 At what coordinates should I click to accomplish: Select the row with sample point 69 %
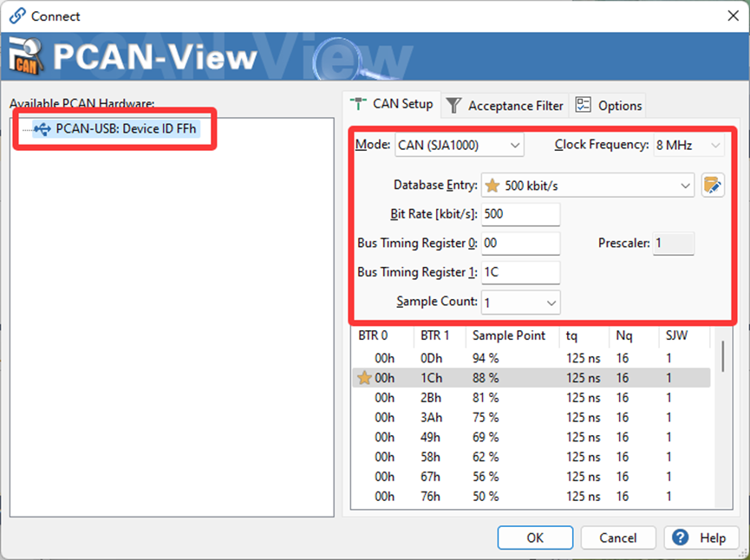coord(532,437)
